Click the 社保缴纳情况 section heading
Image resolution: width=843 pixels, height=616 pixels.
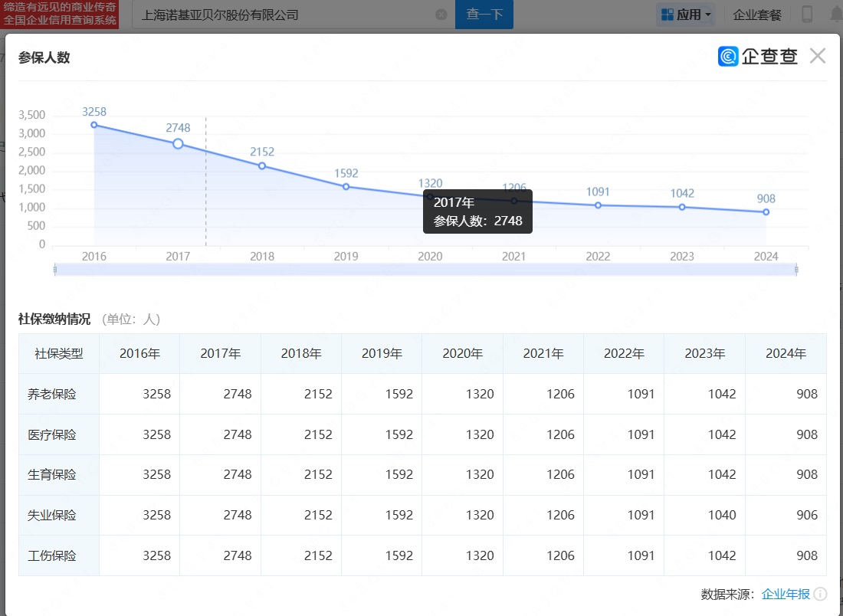54,319
